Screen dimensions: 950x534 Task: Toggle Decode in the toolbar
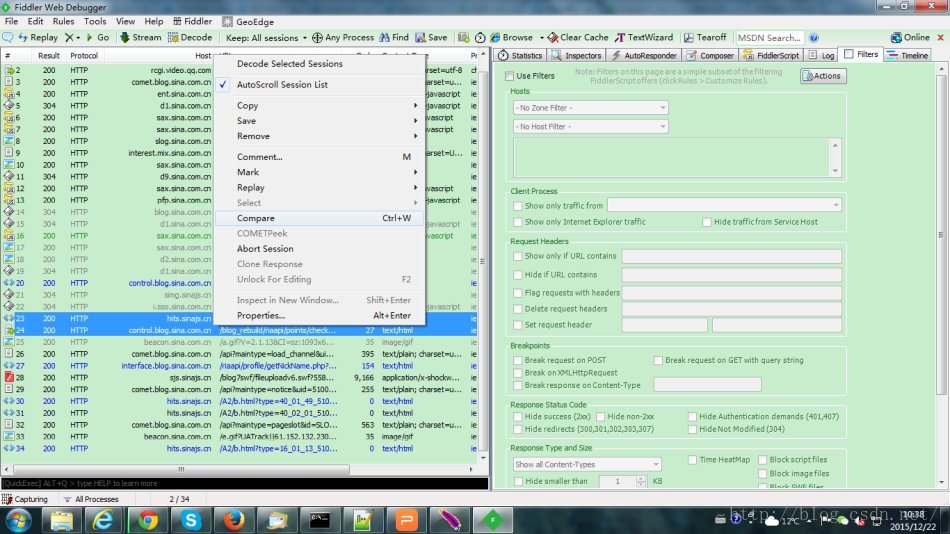(x=190, y=38)
